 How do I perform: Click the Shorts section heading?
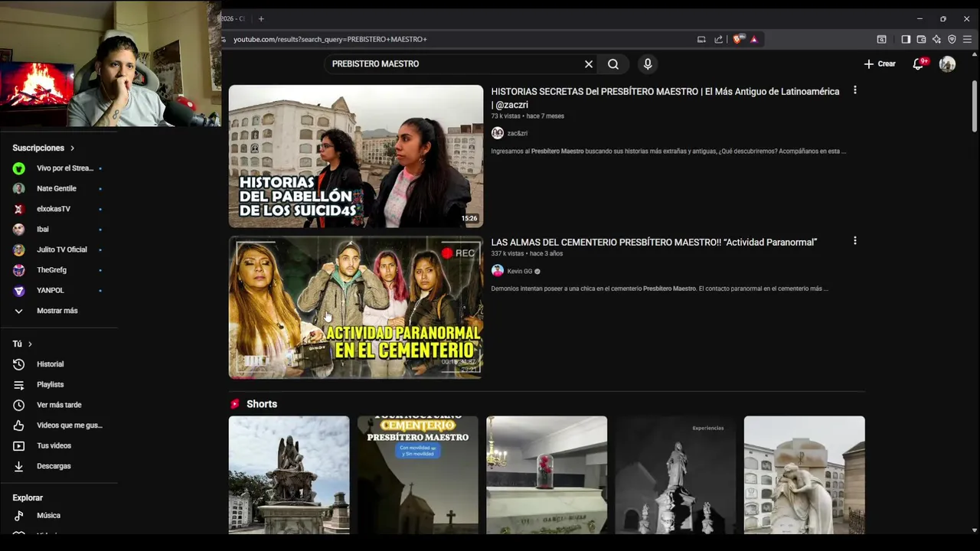click(x=262, y=404)
